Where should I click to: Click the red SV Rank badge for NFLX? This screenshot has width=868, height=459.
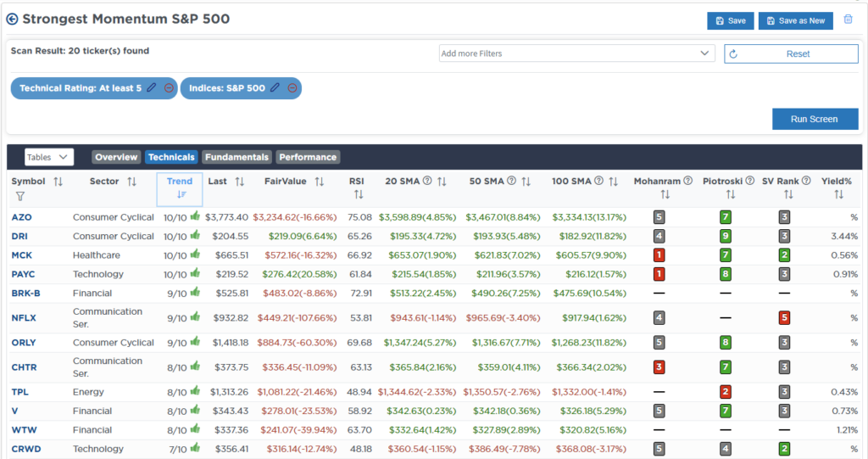[x=784, y=317]
